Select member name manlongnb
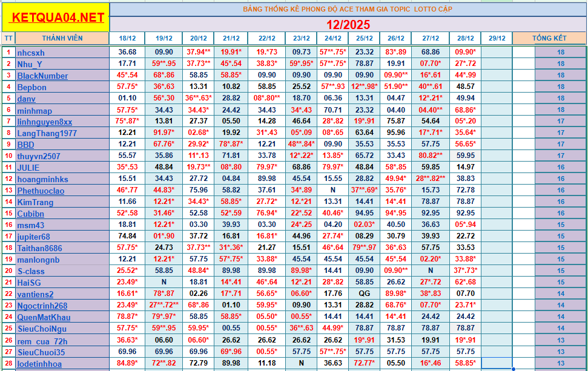Image resolution: width=588 pixels, height=371 pixels. [x=38, y=260]
